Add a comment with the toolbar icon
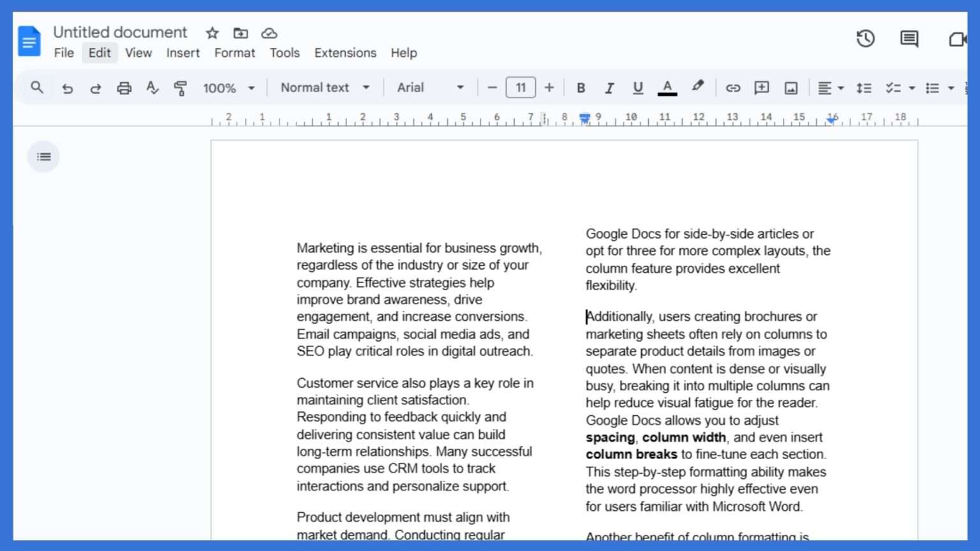Viewport: 980px width, 551px height. [761, 87]
